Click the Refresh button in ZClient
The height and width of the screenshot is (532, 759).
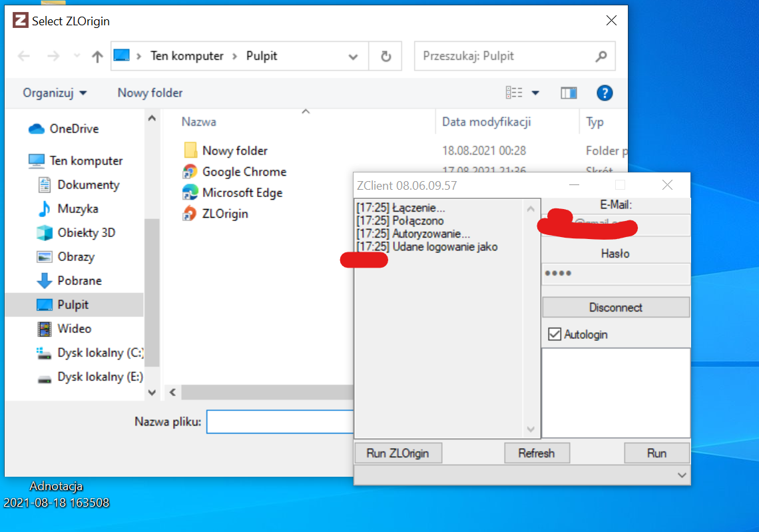536,453
